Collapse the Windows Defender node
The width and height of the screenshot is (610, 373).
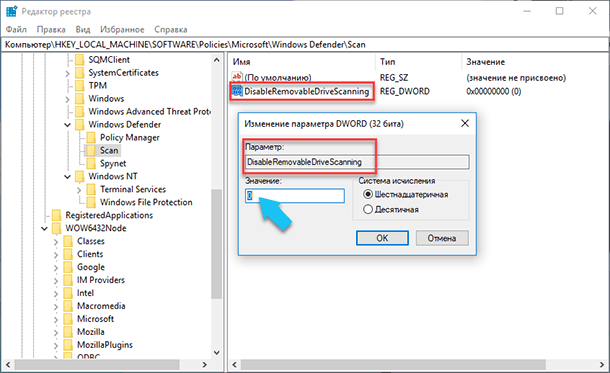point(67,125)
